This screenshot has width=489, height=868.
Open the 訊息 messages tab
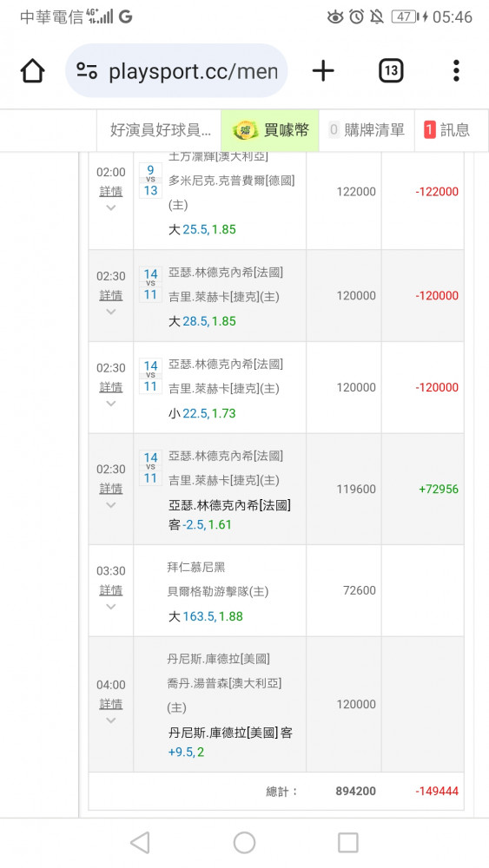coord(447,130)
